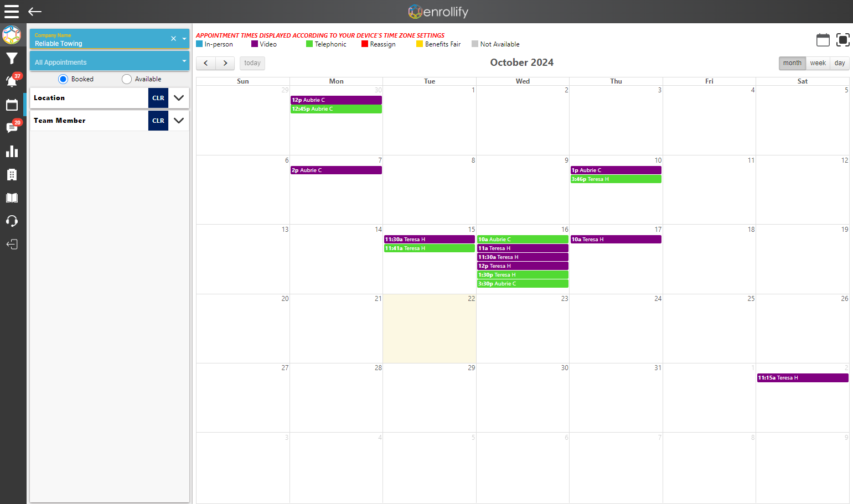The height and width of the screenshot is (504, 853).
Task: Clear the Location filter with CLR
Action: [x=158, y=98]
